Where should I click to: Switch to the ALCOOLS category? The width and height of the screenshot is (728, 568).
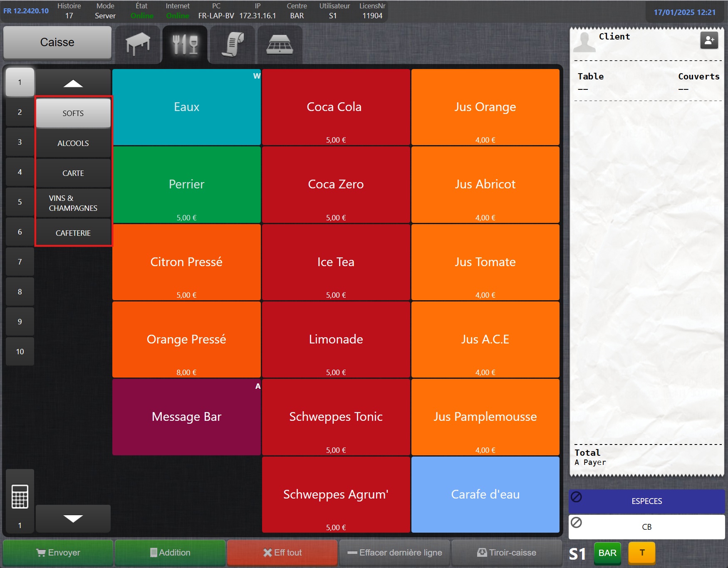click(73, 143)
